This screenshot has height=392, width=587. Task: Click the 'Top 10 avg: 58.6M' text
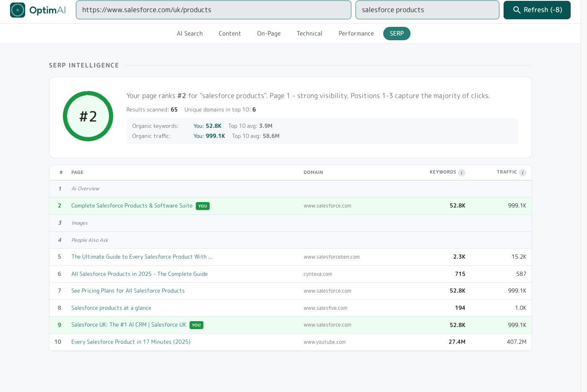pyautogui.click(x=256, y=136)
